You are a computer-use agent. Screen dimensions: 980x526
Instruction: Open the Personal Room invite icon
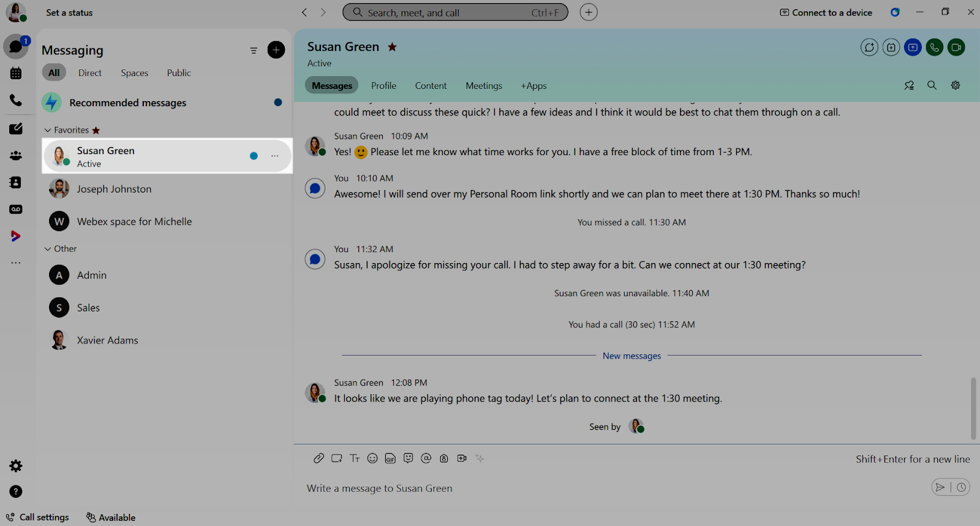444,459
